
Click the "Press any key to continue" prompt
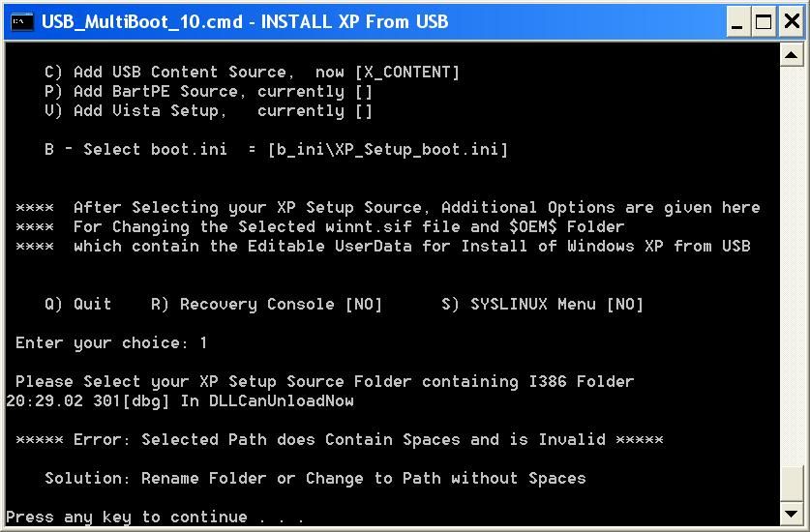pyautogui.click(x=155, y=517)
